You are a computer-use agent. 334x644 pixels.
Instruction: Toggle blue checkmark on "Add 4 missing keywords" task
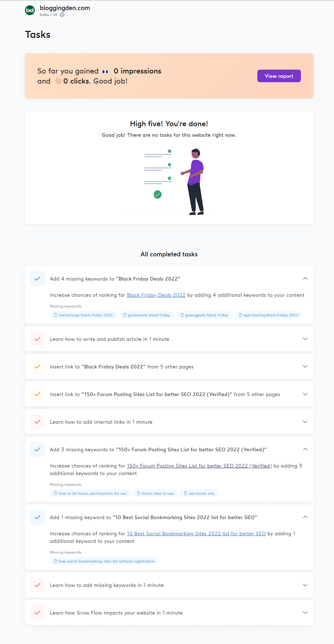(37, 279)
